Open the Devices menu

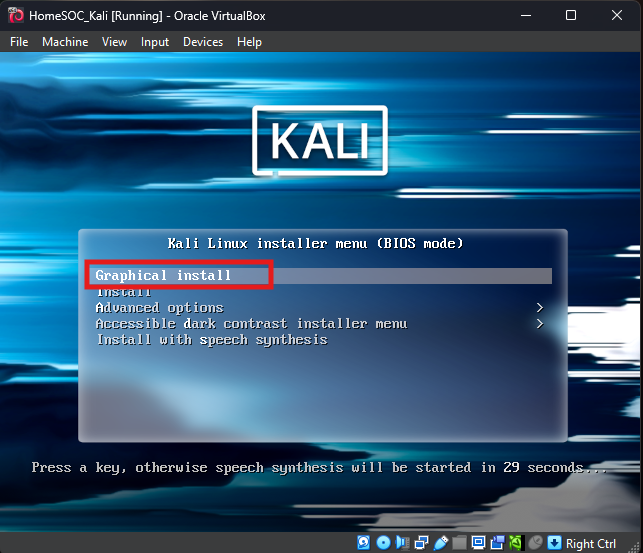[x=203, y=42]
